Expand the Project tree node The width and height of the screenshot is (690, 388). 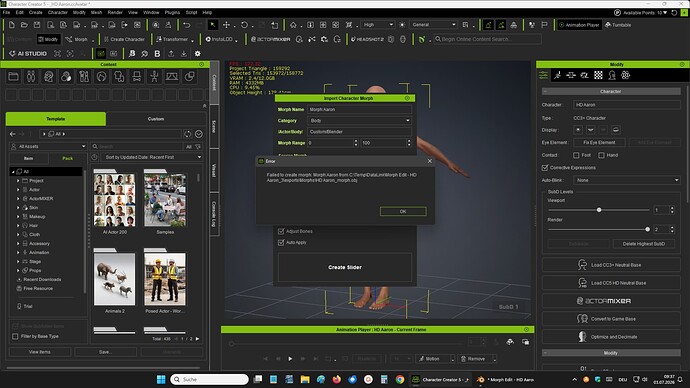18,181
